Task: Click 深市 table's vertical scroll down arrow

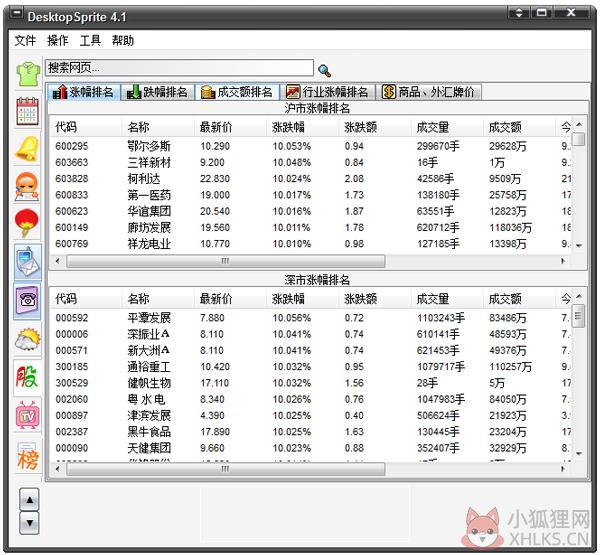Action: [x=579, y=454]
